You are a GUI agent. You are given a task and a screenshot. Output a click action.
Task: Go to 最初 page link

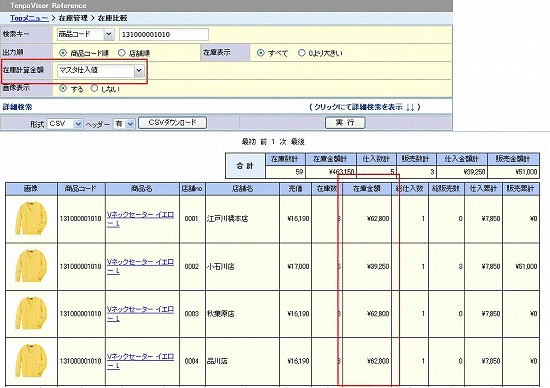(249, 142)
